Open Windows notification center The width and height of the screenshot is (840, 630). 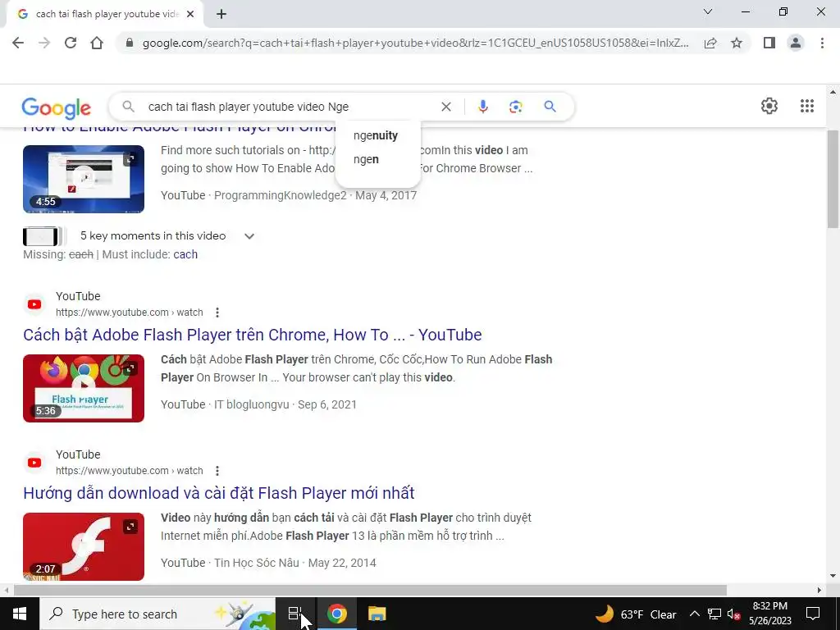(813, 614)
